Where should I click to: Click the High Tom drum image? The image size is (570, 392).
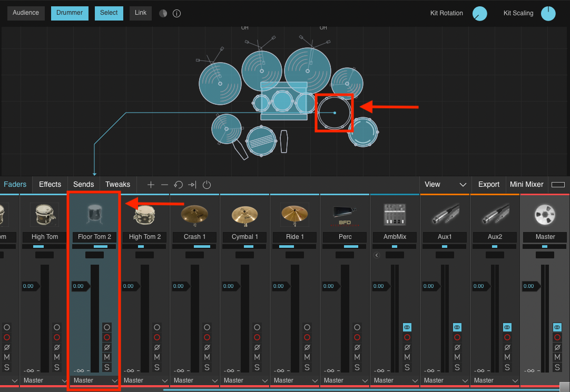pos(45,215)
